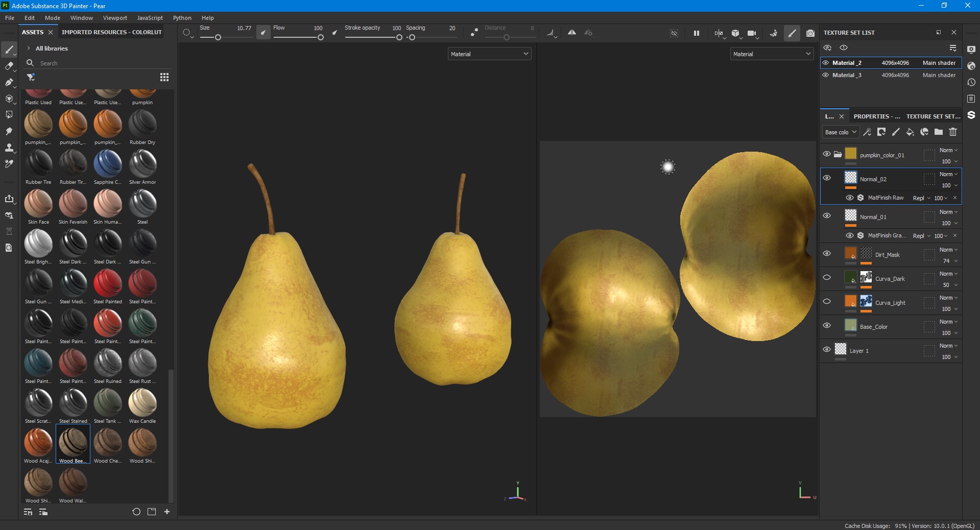Image resolution: width=980 pixels, height=530 pixels.
Task: Open the Viewport menu
Action: 115,18
